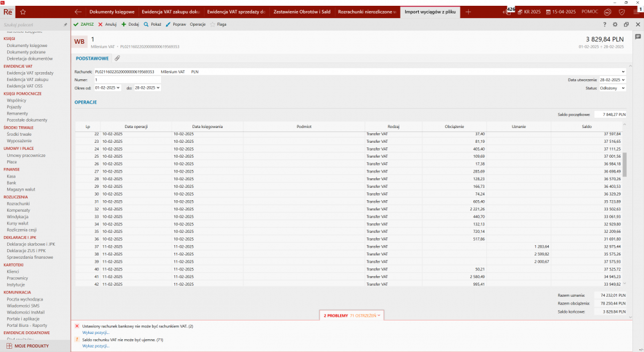Click operations table vertical scrollbar thumb

click(x=625, y=165)
